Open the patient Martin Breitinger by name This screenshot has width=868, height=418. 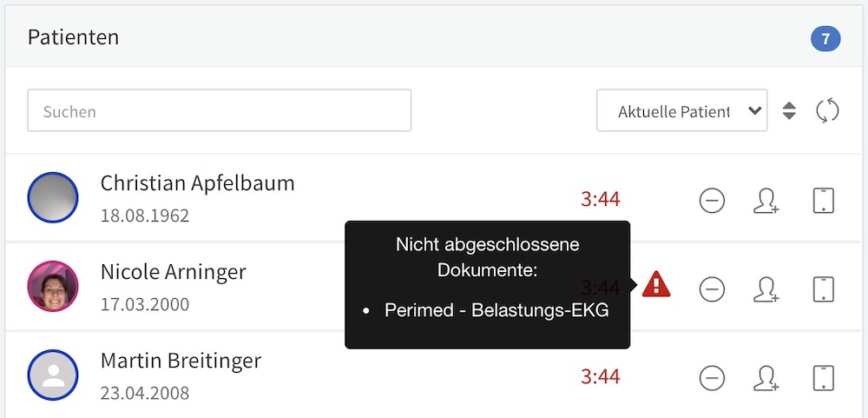pyautogui.click(x=181, y=361)
